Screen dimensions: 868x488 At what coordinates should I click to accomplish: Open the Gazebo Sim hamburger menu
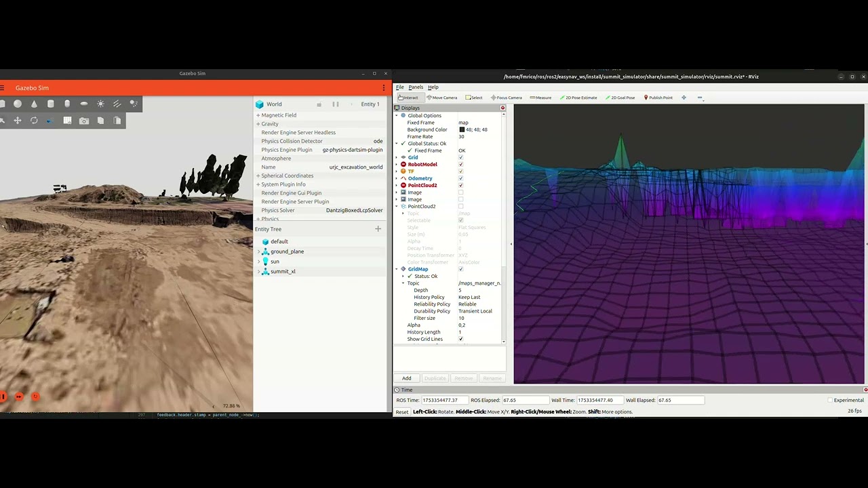tap(3, 88)
